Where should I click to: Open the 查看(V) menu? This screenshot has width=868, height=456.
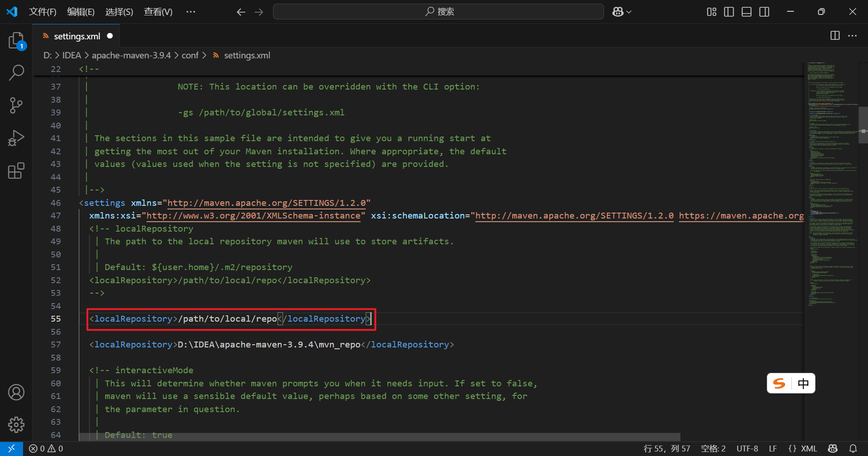(158, 12)
